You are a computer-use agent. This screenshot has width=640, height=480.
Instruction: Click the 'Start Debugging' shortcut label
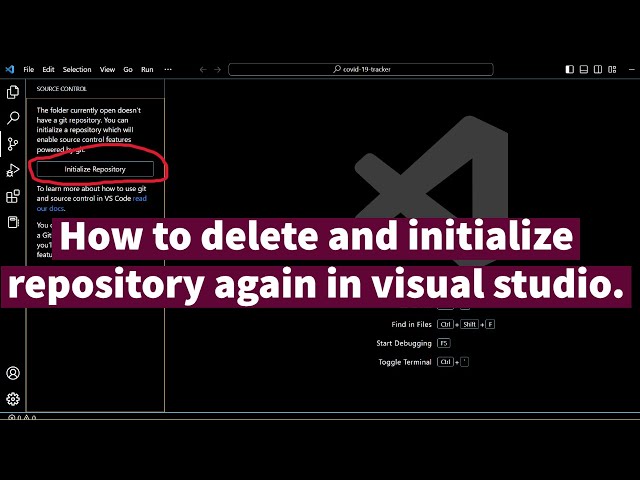click(x=404, y=343)
